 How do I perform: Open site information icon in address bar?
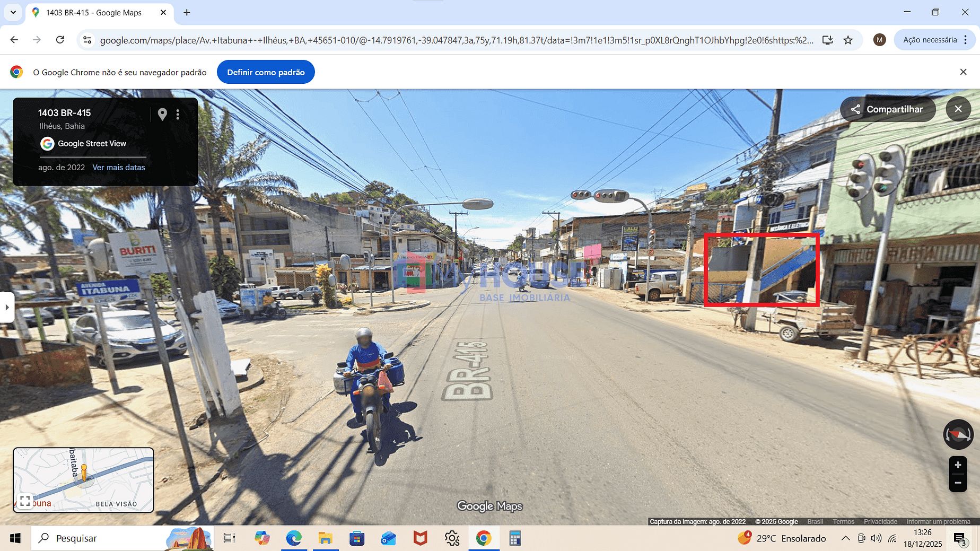click(x=87, y=40)
